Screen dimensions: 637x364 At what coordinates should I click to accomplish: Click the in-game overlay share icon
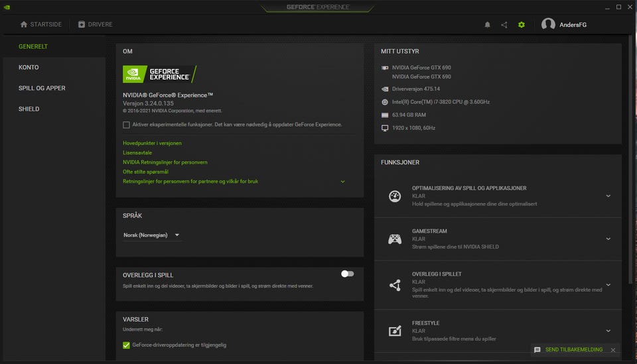click(x=395, y=285)
